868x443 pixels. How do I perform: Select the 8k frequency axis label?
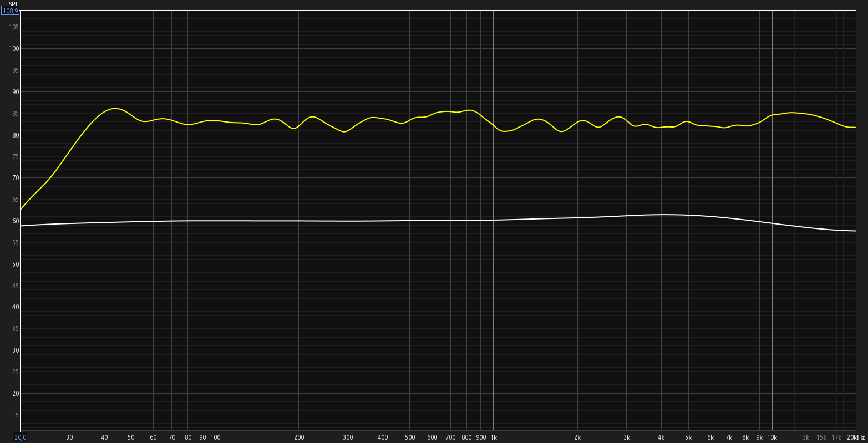click(x=745, y=437)
